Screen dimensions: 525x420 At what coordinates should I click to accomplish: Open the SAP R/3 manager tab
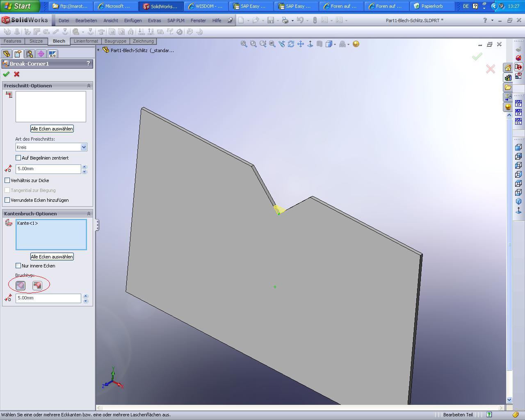pos(52,54)
